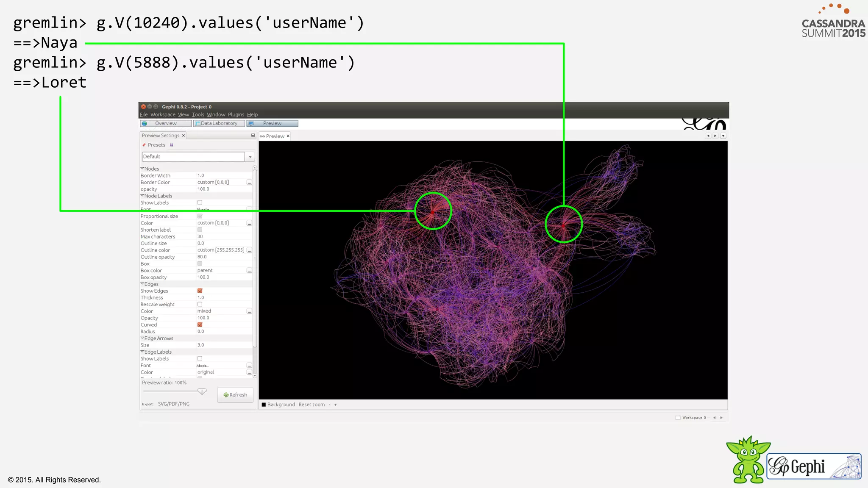
Task: Zoom in with the plus button
Action: coord(336,405)
